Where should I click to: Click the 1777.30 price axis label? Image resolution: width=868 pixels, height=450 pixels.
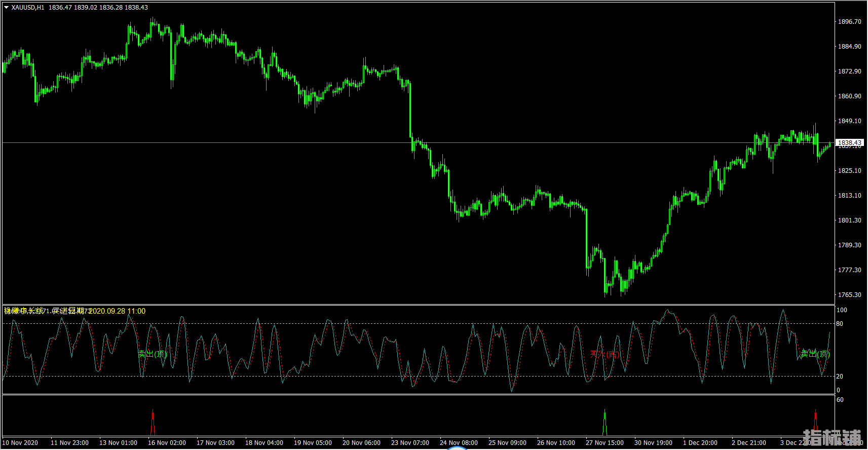[x=849, y=270]
